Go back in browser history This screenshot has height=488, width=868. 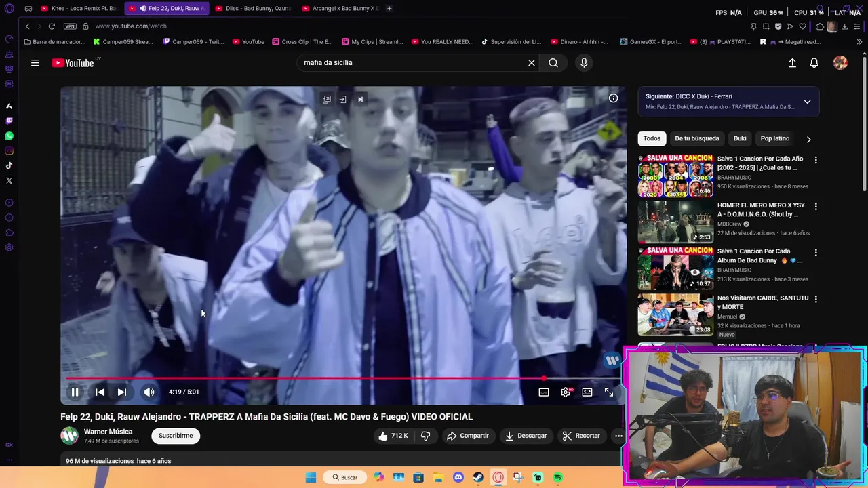tap(27, 26)
